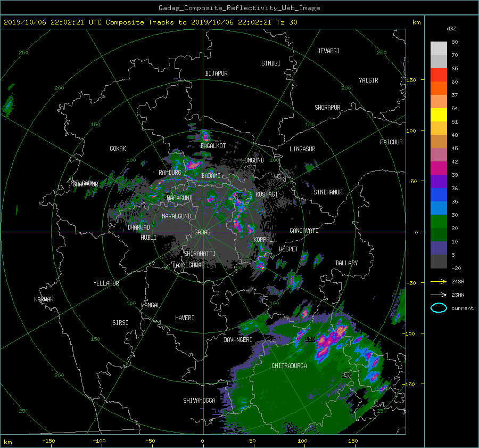Click the KOPPAL city label
The width and height of the screenshot is (479, 448).
click(263, 240)
